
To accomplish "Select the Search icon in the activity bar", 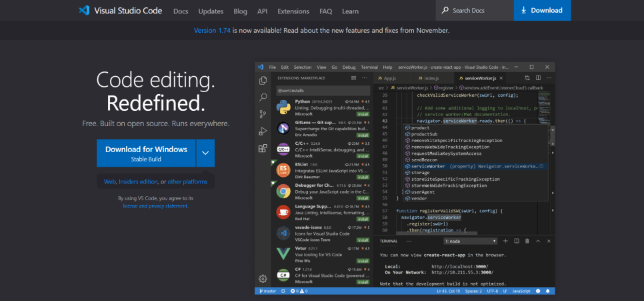I will point(263,97).
